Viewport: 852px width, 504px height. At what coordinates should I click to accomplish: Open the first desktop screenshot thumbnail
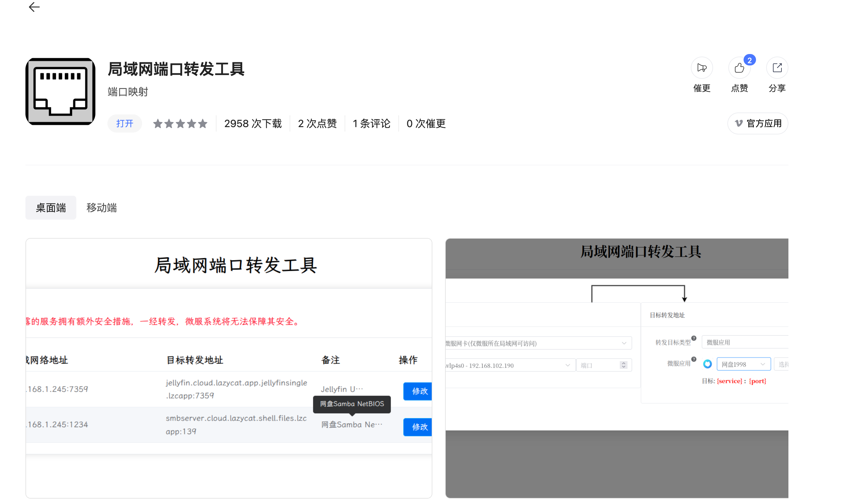229,369
